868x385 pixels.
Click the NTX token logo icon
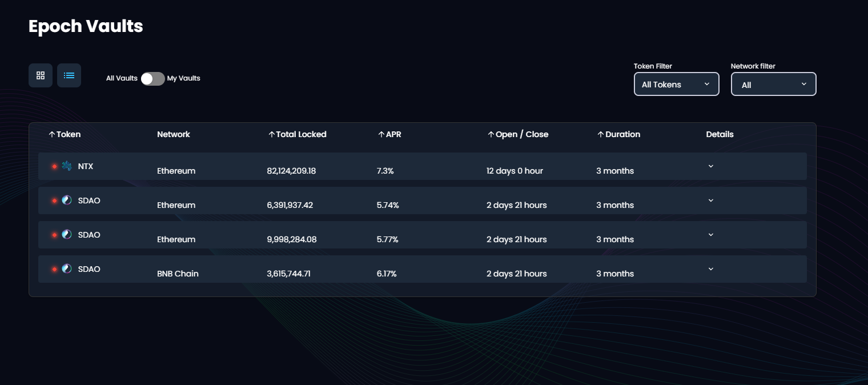[x=67, y=166]
